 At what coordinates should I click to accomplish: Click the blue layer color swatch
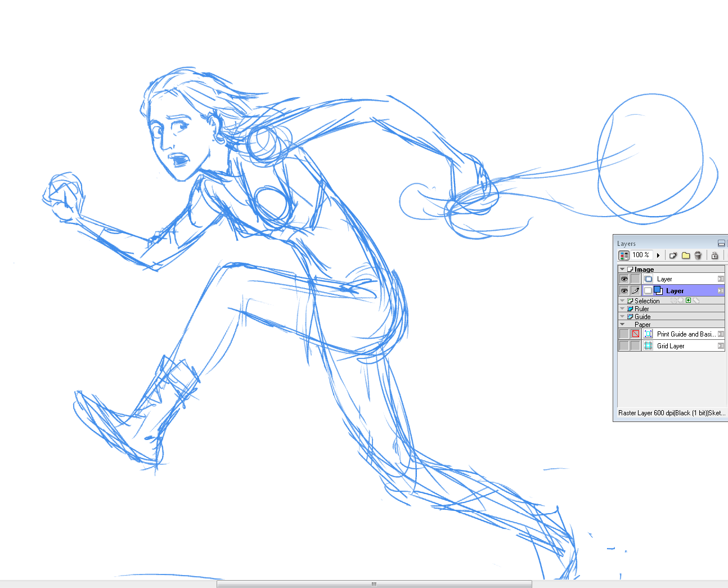pos(658,291)
